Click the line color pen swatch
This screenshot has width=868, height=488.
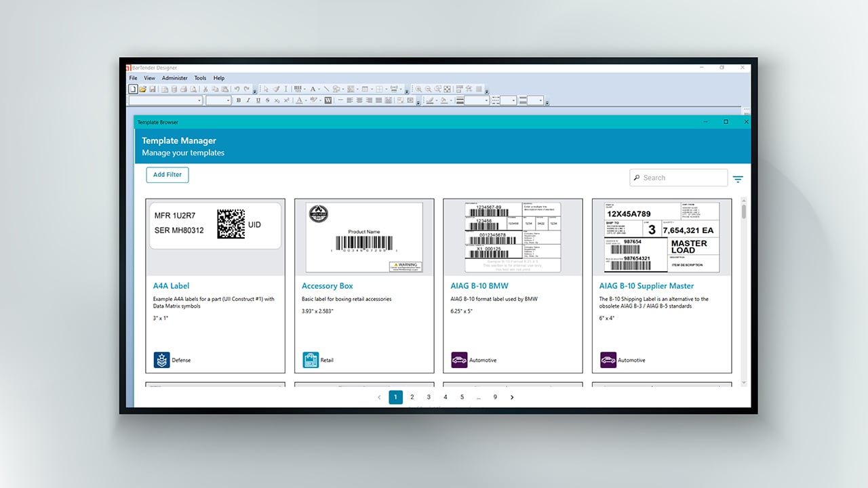pos(429,100)
